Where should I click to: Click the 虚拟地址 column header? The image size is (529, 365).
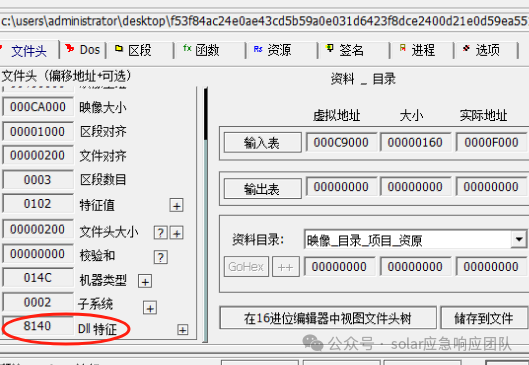(x=337, y=116)
